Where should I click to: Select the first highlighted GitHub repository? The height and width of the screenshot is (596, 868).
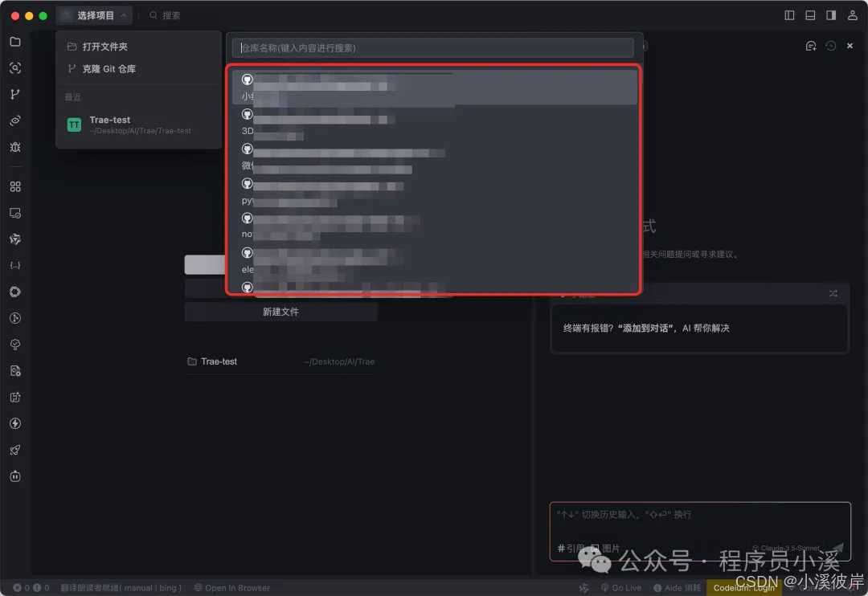[434, 87]
